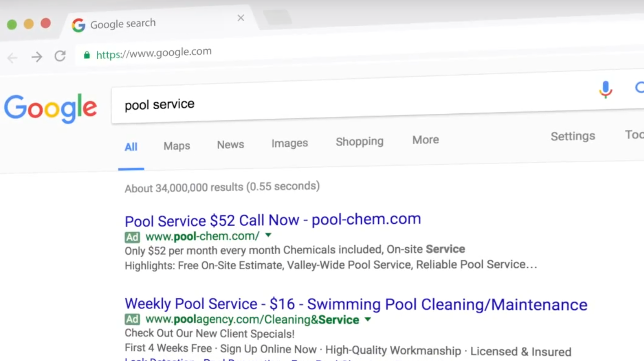Viewport: 644px width, 361px height.
Task: Close the Google search tab
Action: pyautogui.click(x=241, y=18)
